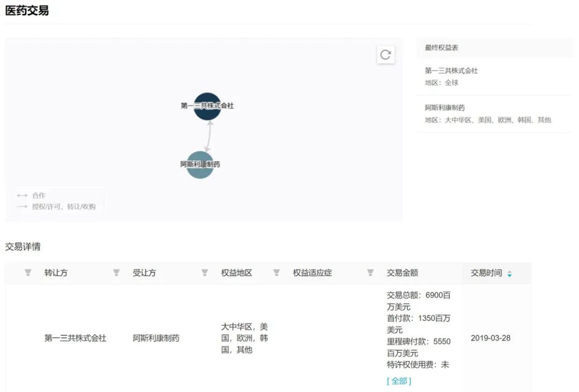Open 阿斯利康制药 in the 最终权益表 list

click(444, 108)
